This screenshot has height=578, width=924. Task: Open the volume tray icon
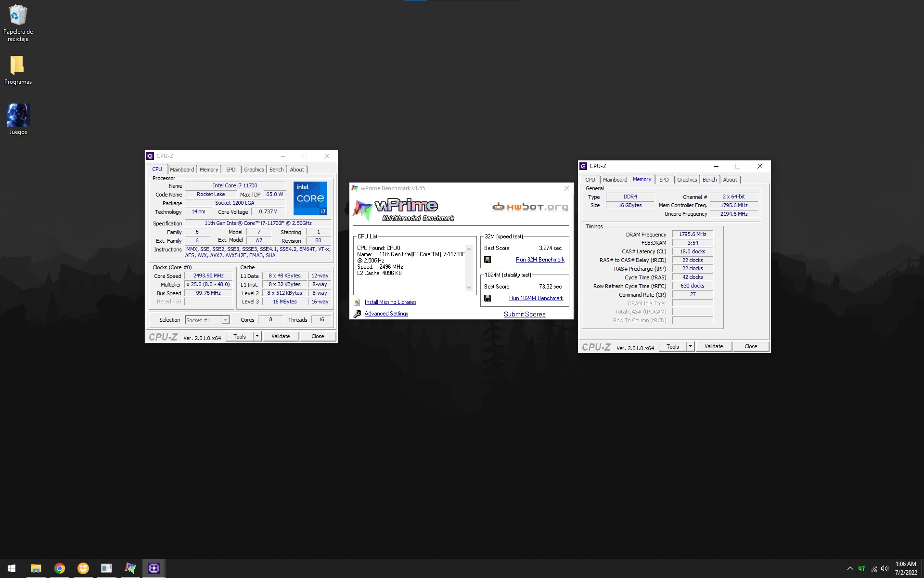coord(885,568)
